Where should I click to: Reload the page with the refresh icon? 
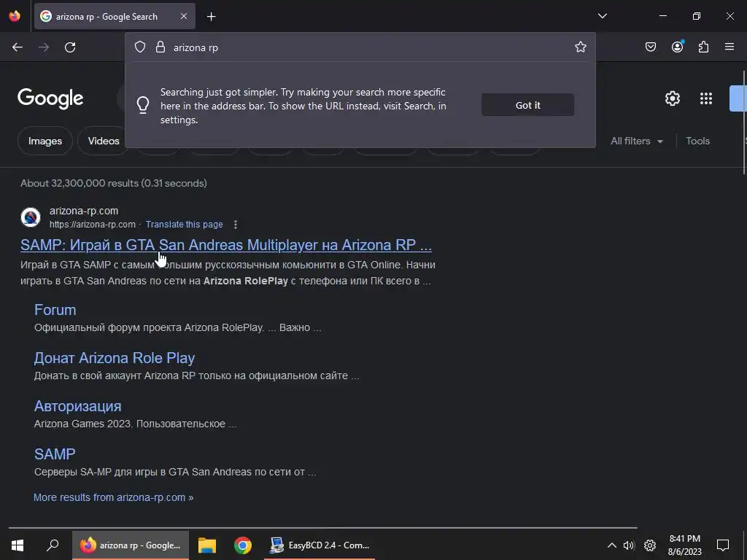[70, 47]
